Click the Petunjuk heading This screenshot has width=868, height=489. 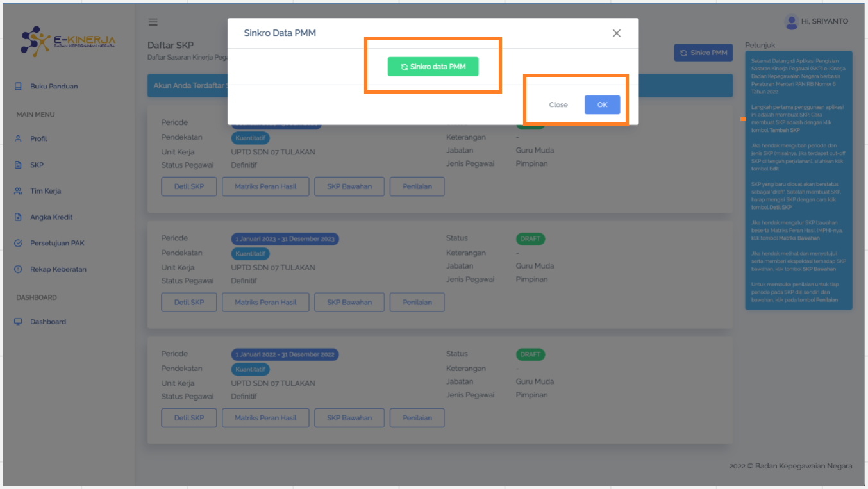click(760, 46)
